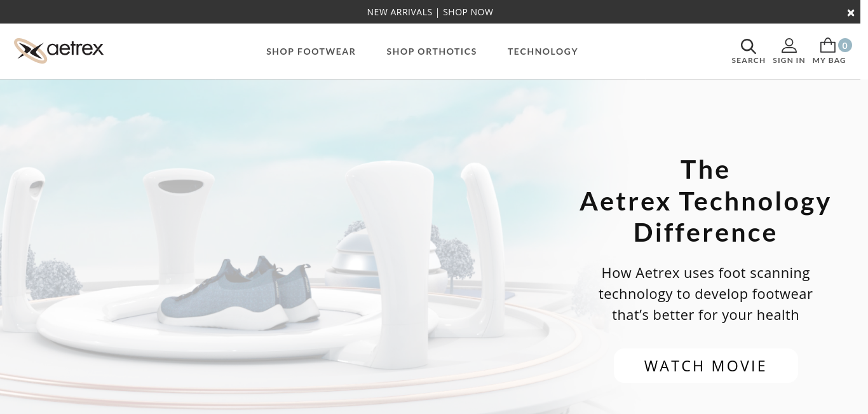Screen dimensions: 868x414
Task: Click the Search text label
Action: (748, 60)
